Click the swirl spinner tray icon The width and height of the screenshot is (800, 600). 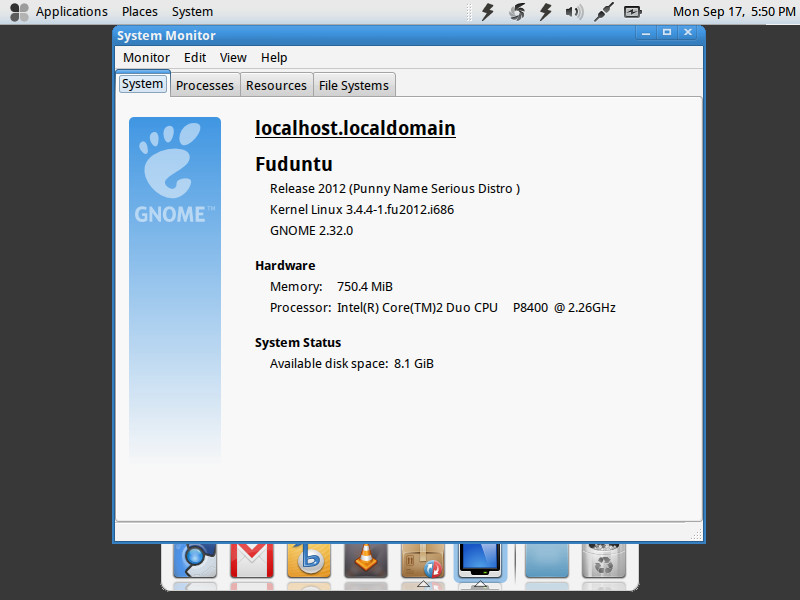pos(517,12)
